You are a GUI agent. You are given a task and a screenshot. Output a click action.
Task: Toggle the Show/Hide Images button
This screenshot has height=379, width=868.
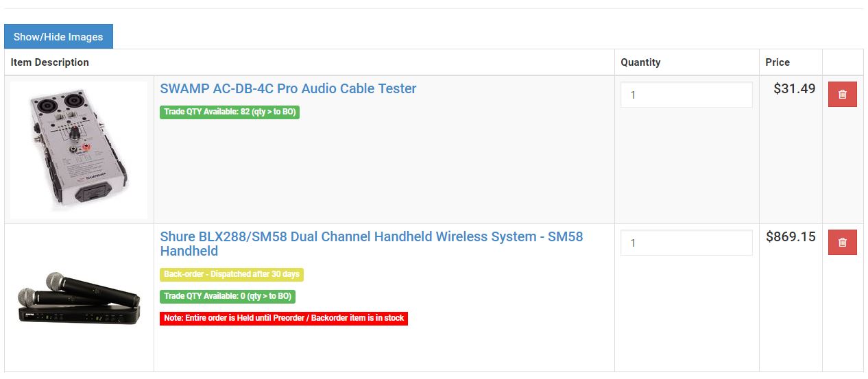tap(58, 37)
